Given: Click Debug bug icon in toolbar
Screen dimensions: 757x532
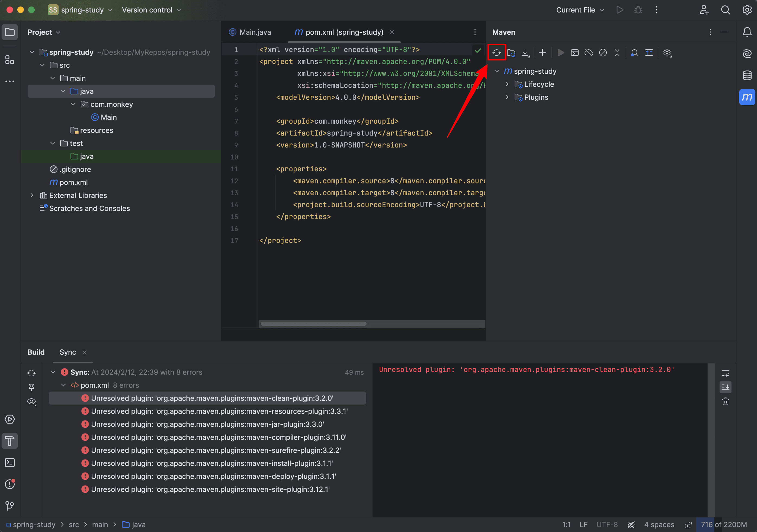Looking at the screenshot, I should [638, 10].
